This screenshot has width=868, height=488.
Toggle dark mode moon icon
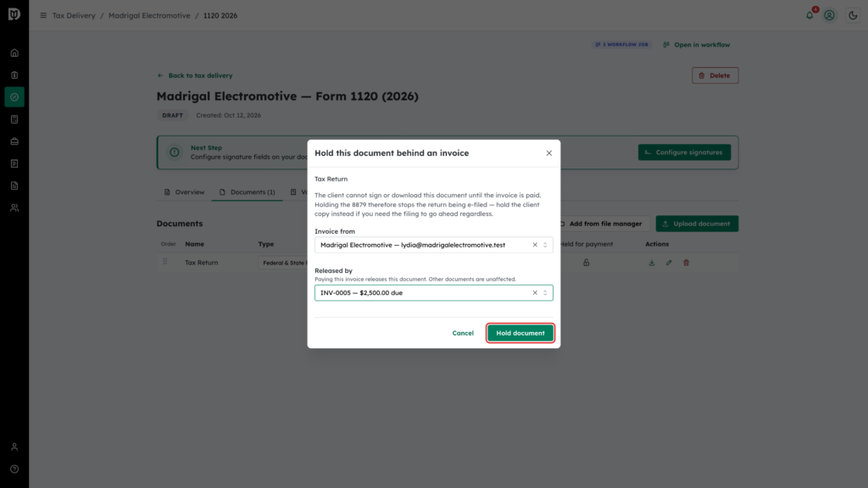coord(853,15)
